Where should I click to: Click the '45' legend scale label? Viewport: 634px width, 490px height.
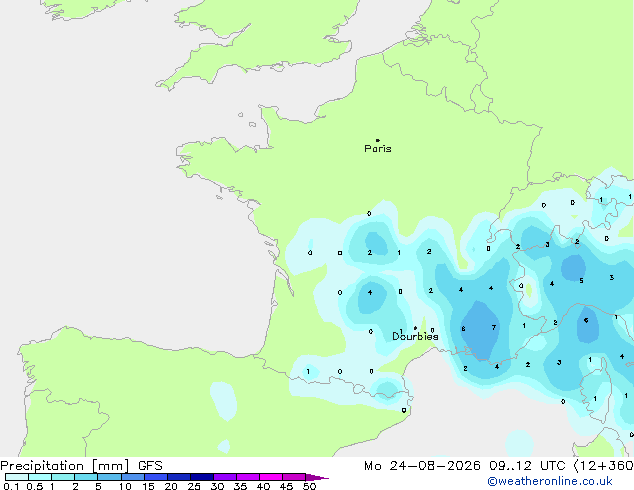(x=286, y=486)
